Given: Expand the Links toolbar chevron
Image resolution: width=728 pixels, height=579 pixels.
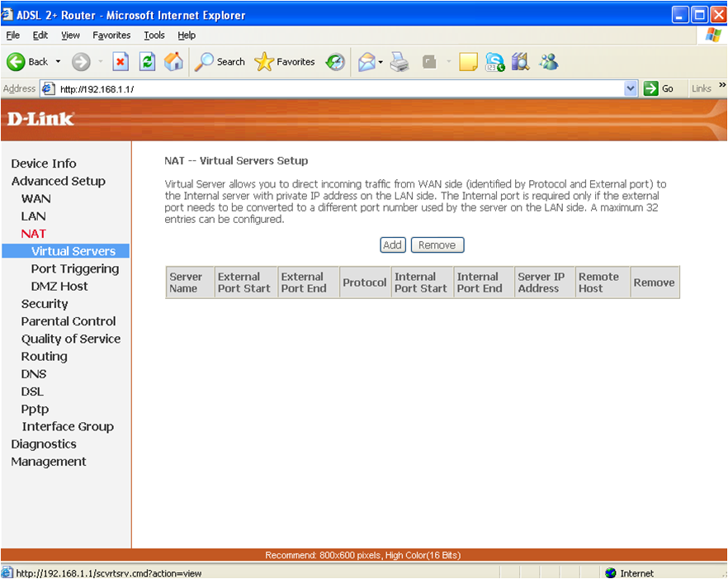Looking at the screenshot, I should coord(722,86).
